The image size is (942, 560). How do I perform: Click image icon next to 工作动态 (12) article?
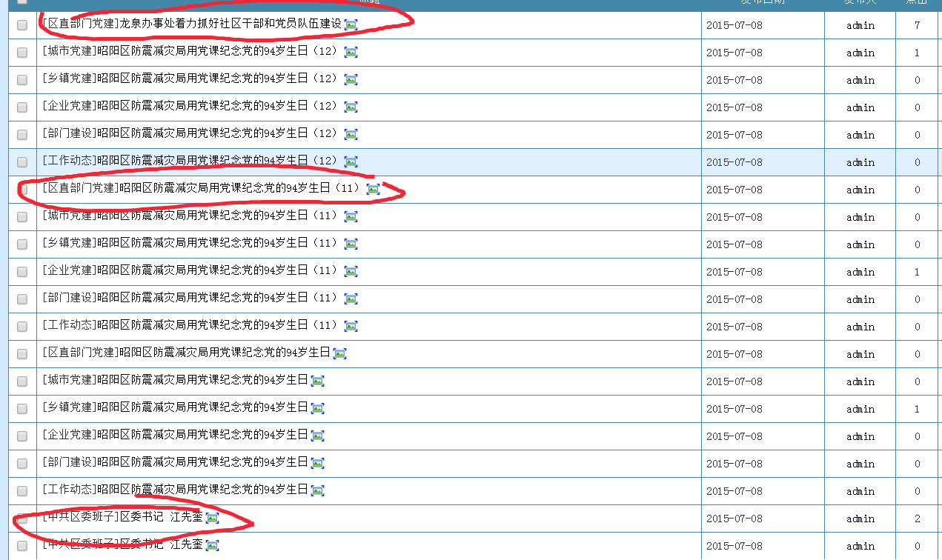pos(351,161)
